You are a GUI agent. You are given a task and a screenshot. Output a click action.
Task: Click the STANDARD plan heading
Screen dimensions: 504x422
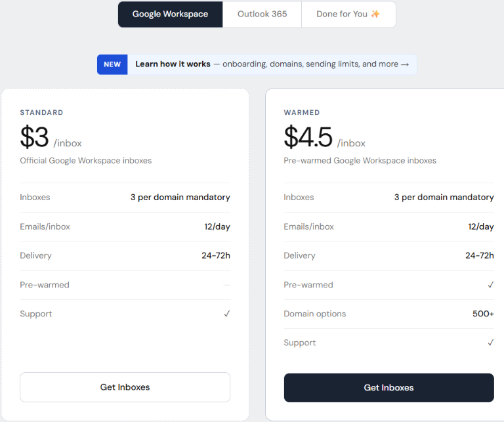click(x=41, y=112)
